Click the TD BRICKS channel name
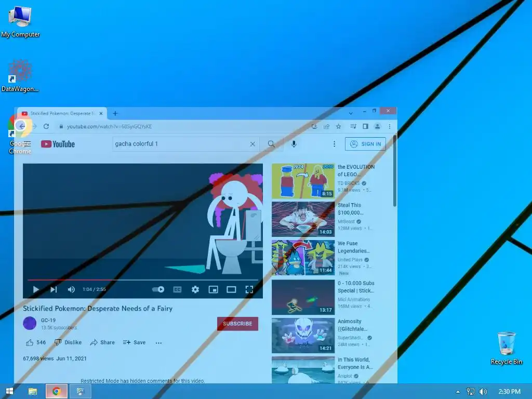 pyautogui.click(x=349, y=183)
